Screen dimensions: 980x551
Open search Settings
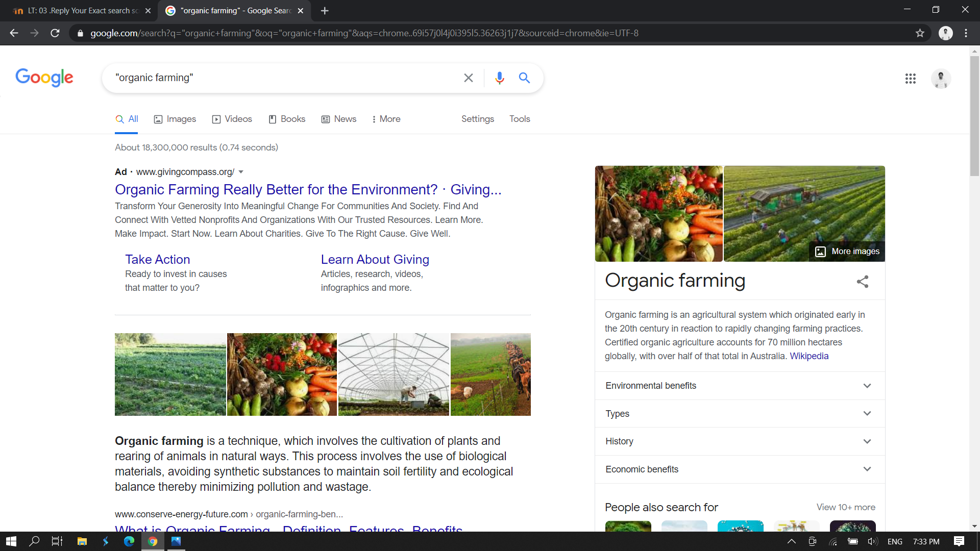click(478, 119)
